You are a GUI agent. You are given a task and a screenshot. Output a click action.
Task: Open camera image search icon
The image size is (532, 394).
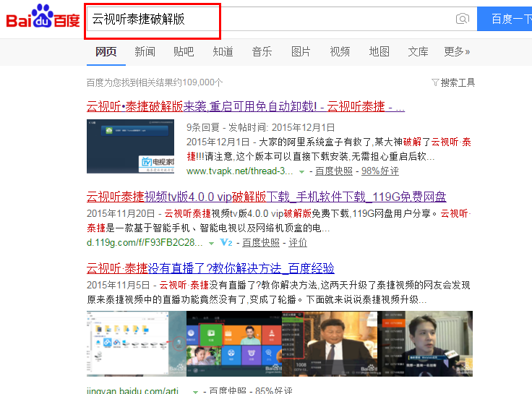[463, 19]
